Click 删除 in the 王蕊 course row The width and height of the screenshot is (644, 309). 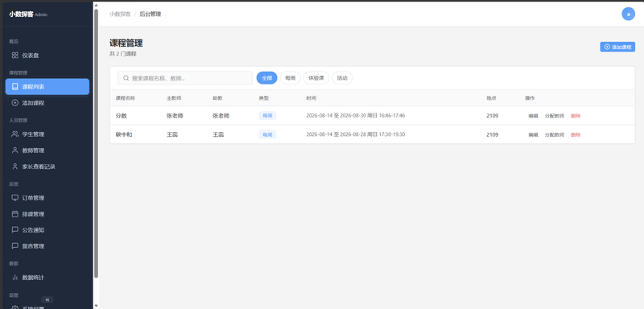click(x=576, y=134)
